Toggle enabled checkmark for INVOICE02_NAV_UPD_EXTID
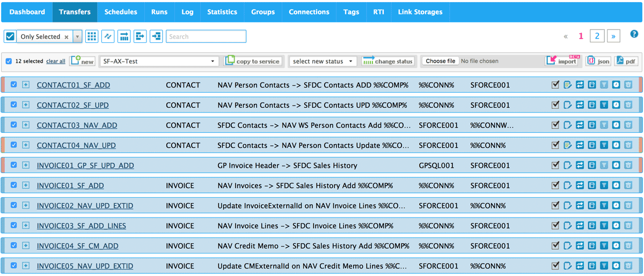 pyautogui.click(x=555, y=205)
